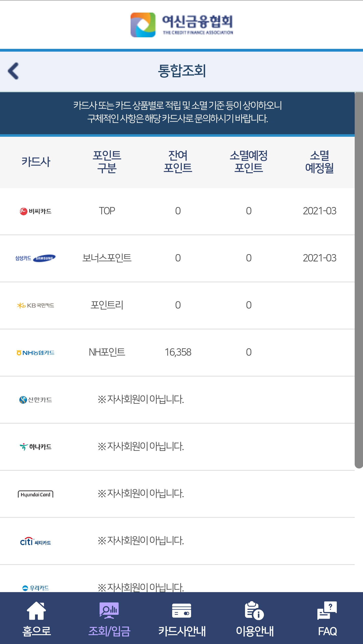Click the 잔여 포인트 column header
Image resolution: width=363 pixels, height=644 pixels.
tap(178, 162)
